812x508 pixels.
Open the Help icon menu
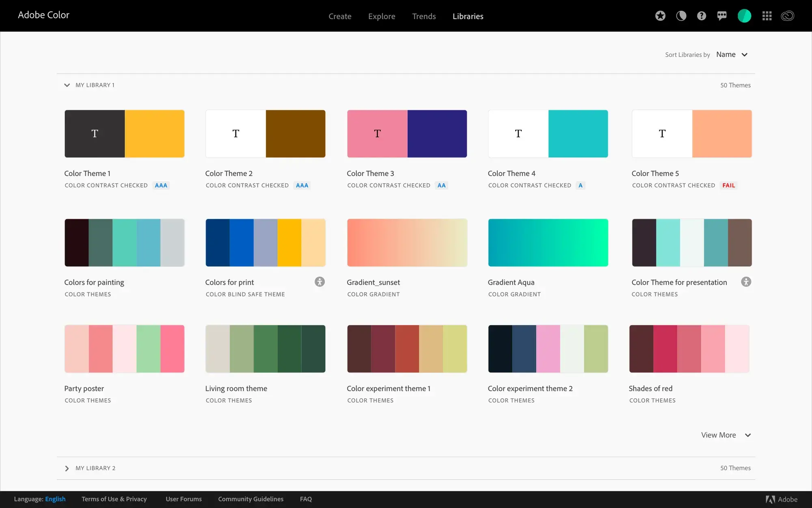point(702,16)
